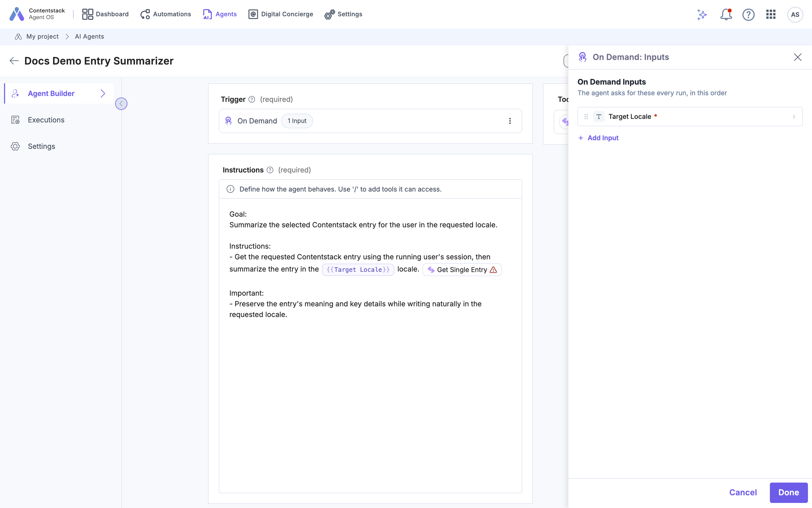Open the notifications bell
Image resolution: width=812 pixels, height=508 pixels.
click(x=726, y=14)
